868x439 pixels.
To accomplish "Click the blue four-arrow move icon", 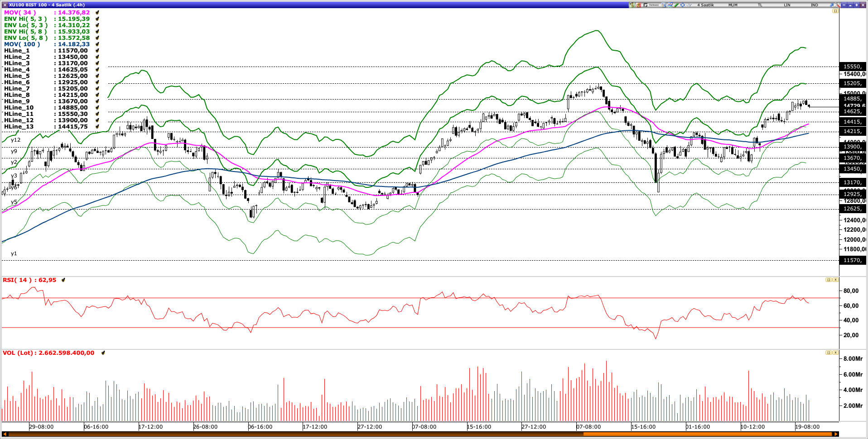I will [682, 5].
